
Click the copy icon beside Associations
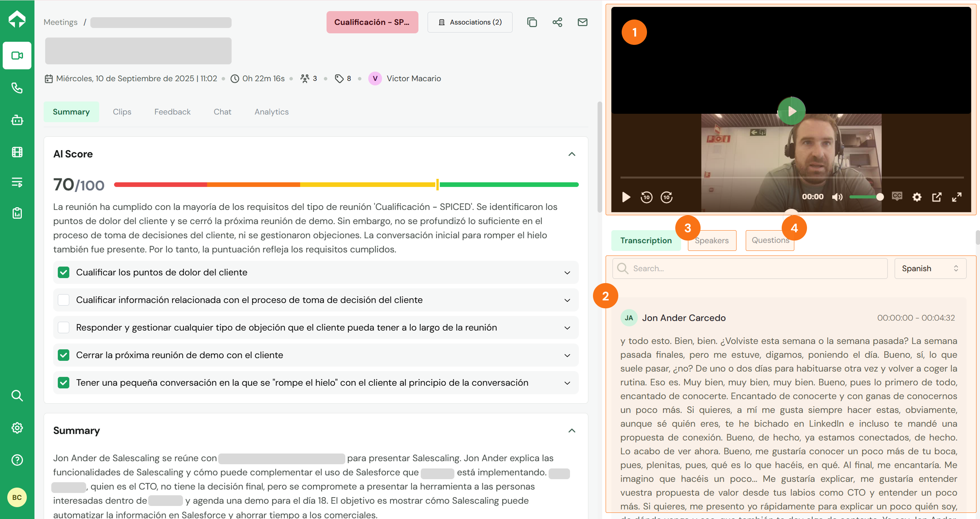tap(532, 22)
